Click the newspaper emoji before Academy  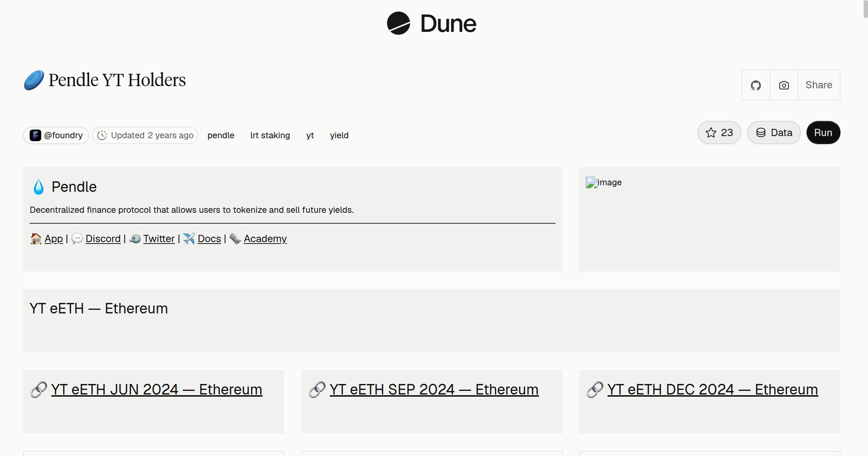tap(235, 239)
